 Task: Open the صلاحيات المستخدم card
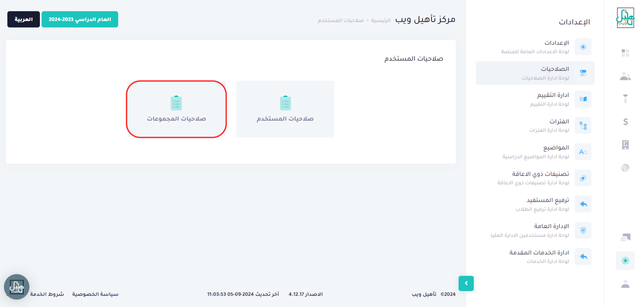(x=285, y=109)
